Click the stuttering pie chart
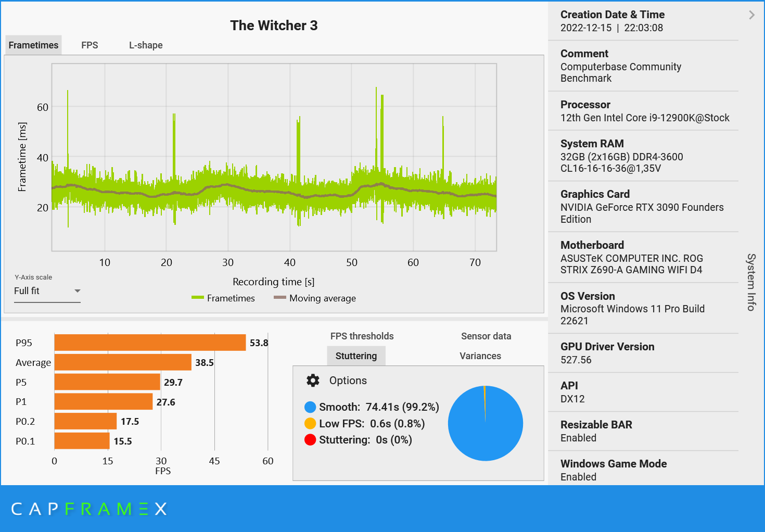This screenshot has height=532, width=765. [486, 423]
